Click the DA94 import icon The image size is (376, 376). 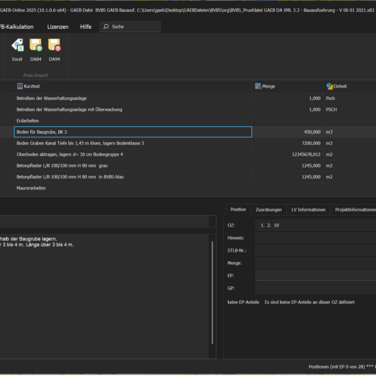click(54, 45)
